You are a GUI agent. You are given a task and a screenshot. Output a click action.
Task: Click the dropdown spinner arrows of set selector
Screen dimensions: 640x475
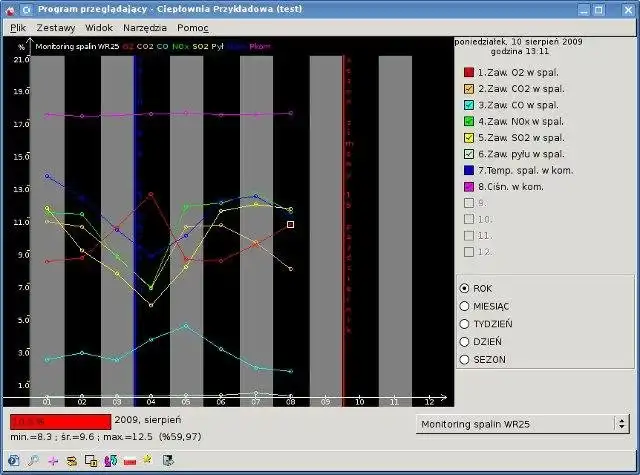[621, 424]
